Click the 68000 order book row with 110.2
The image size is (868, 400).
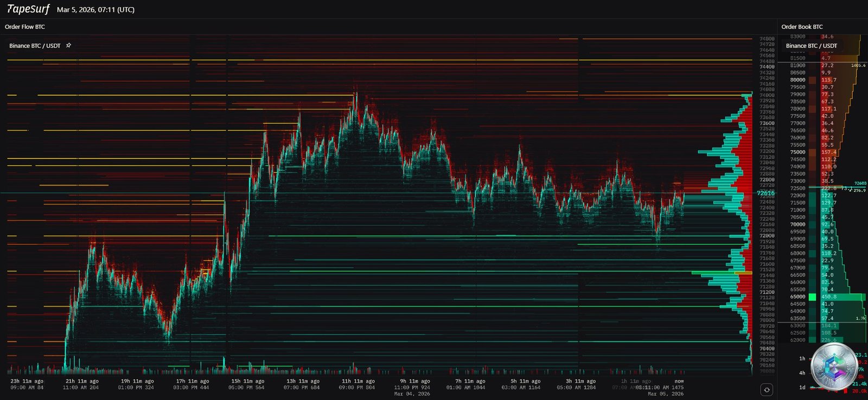pos(822,253)
